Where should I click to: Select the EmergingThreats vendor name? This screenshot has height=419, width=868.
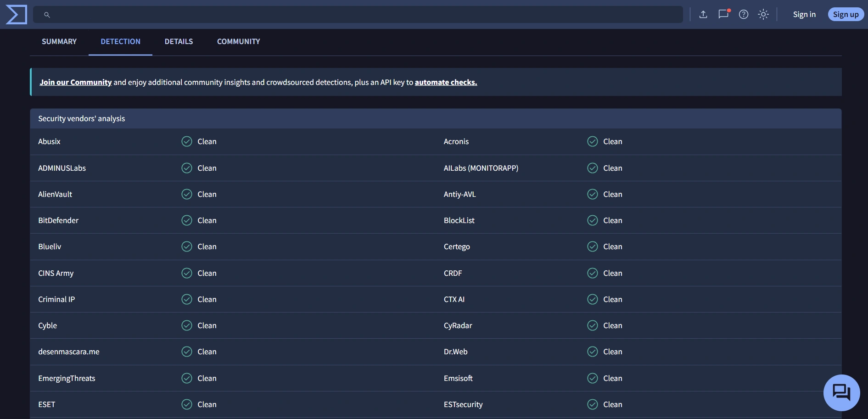67,378
